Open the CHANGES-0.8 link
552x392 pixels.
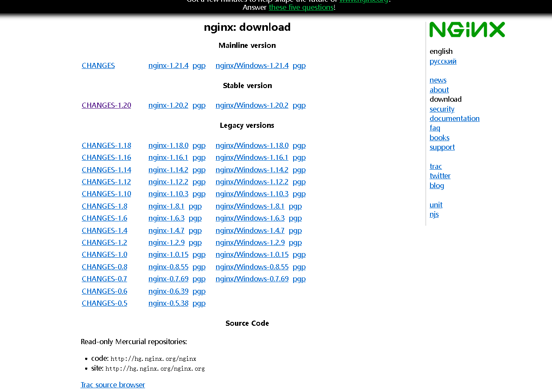(104, 267)
